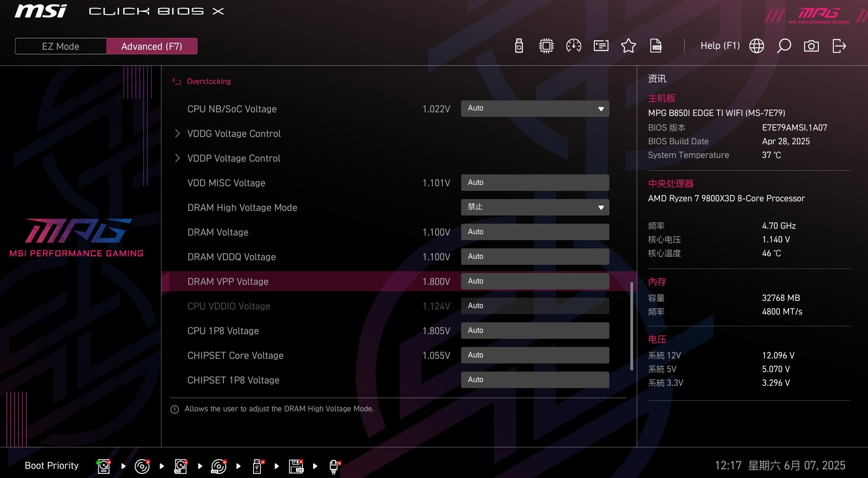This screenshot has height=478, width=868.
Task: Select the USB floppy boot device
Action: pos(296,466)
